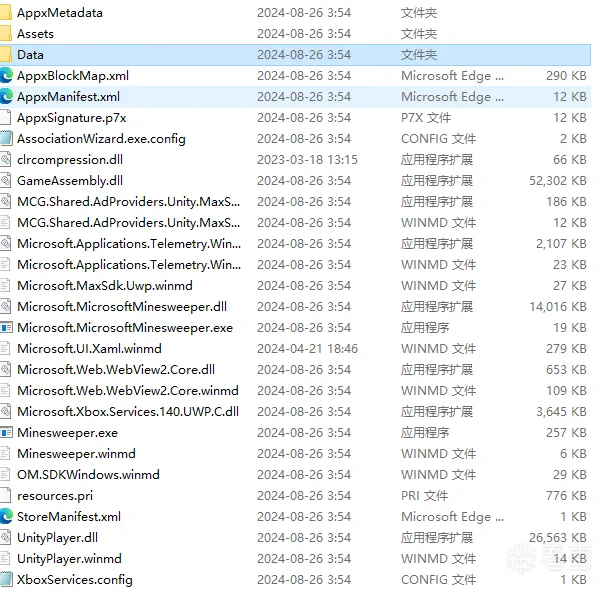
Task: Click the application icon of Microsoft.MicrosoftMinesweeper.exe
Action: coord(6,328)
